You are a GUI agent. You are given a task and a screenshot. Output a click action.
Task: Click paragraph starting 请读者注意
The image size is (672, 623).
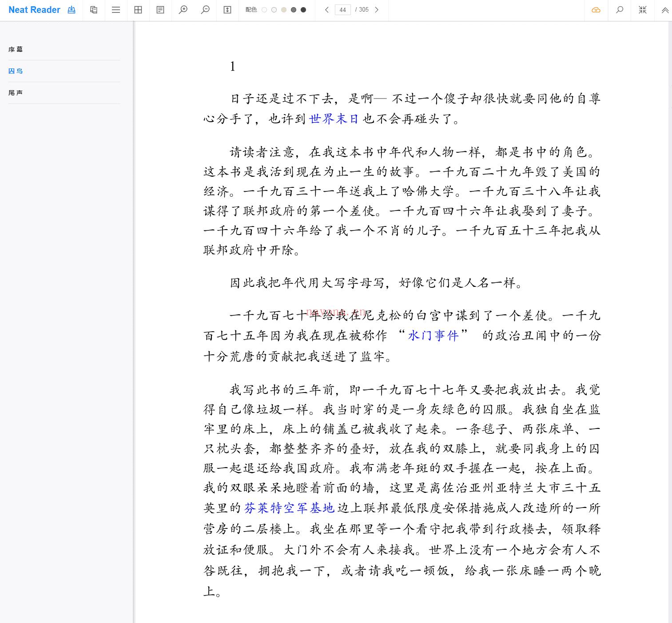coord(402,201)
